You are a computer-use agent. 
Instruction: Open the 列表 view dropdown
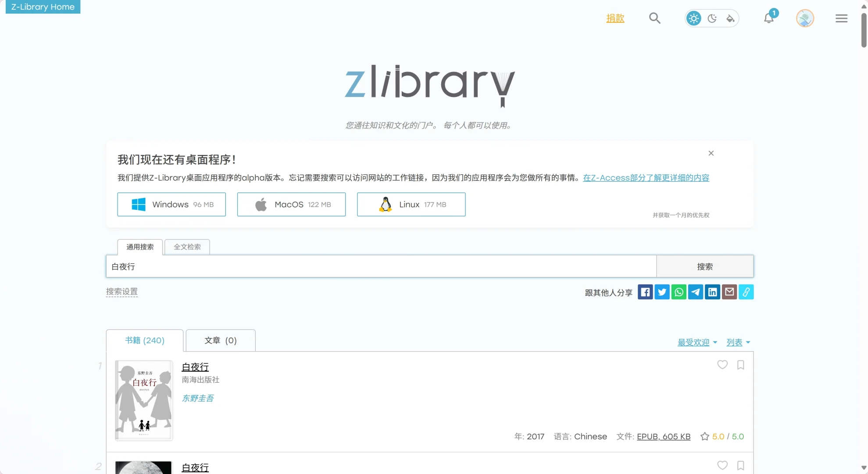coord(738,342)
